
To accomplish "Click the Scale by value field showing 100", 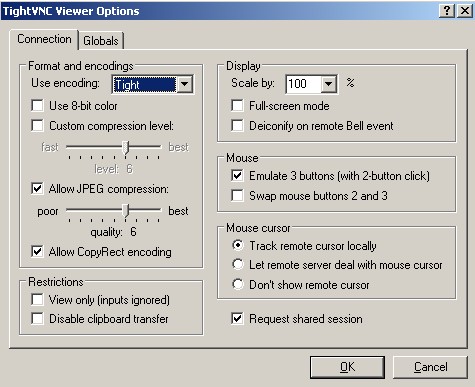I will point(304,84).
